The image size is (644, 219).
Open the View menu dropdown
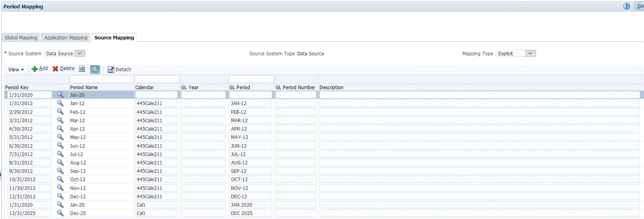(x=16, y=69)
